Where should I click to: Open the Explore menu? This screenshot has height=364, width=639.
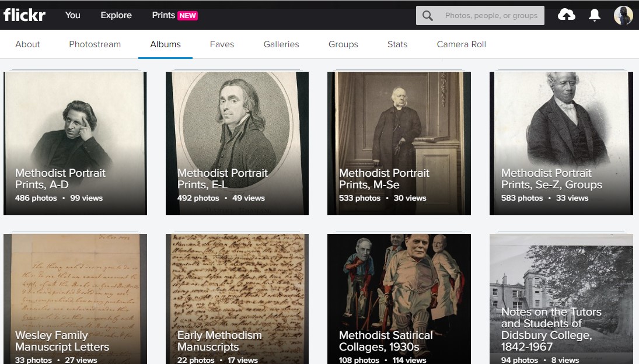[116, 16]
